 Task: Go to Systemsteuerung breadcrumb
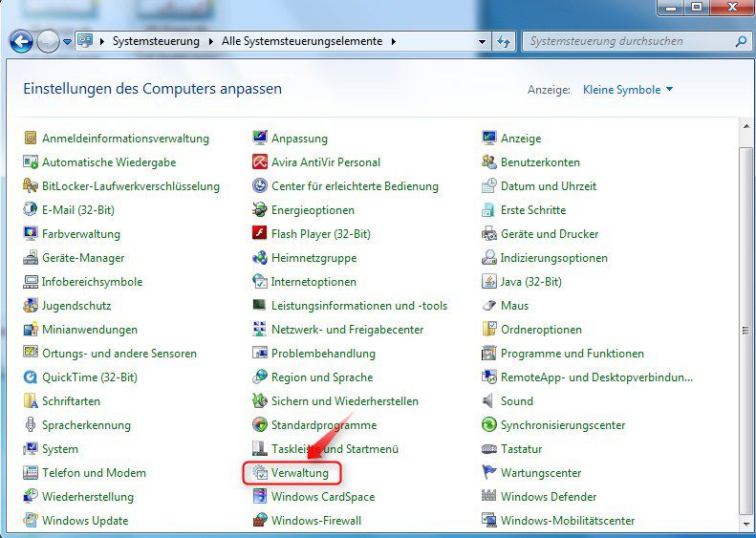click(156, 41)
